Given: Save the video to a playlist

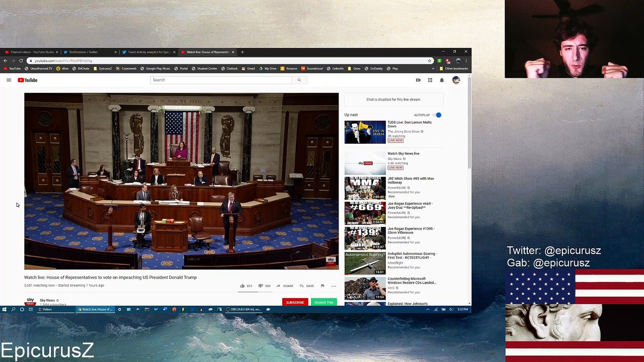Looking at the screenshot, I should coord(307,286).
